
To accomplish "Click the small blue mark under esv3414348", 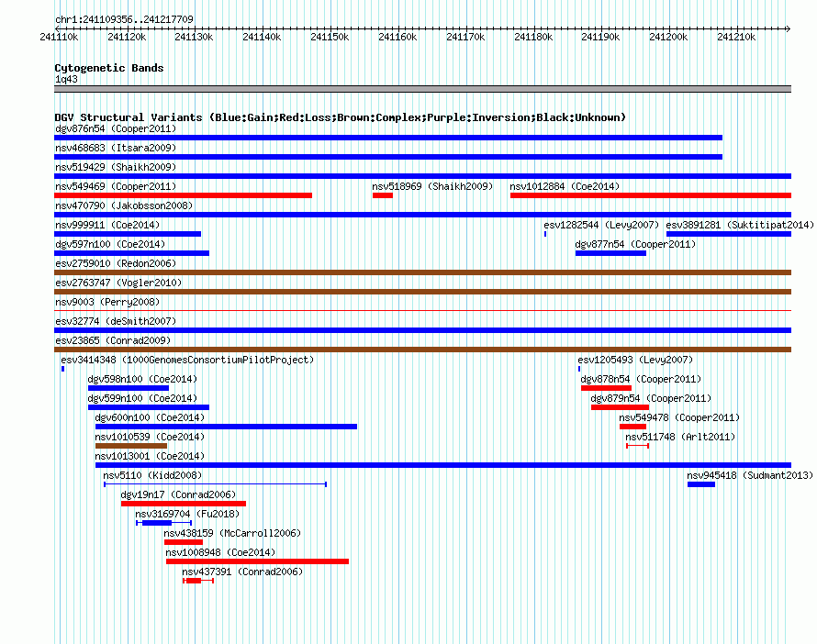I will [62, 369].
